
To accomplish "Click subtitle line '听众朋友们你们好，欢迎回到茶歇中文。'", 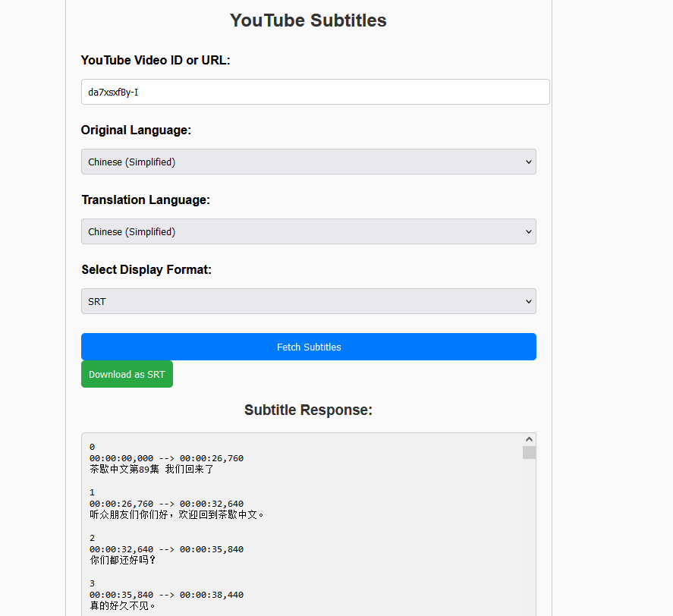I will pos(177,514).
